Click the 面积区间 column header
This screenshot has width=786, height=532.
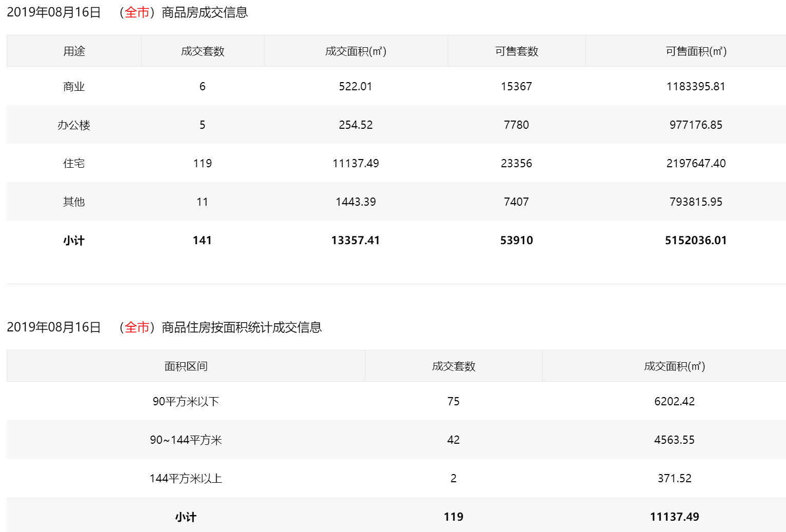coord(186,366)
